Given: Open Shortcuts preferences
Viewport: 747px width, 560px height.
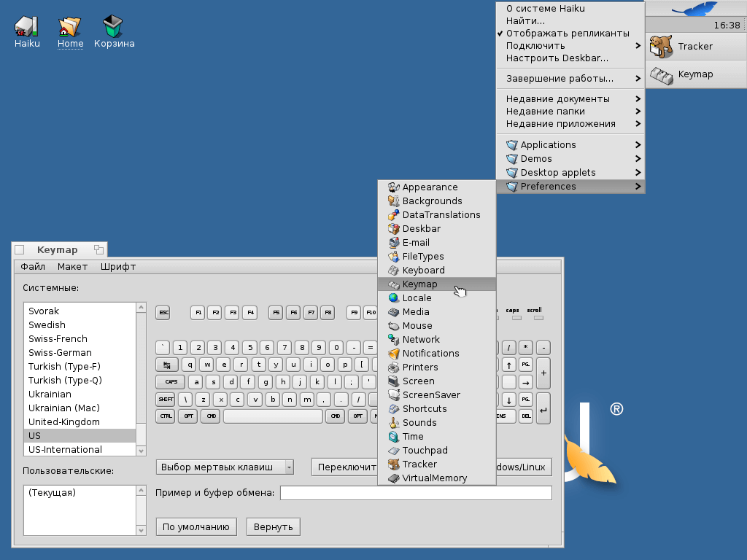Looking at the screenshot, I should 437,408.
